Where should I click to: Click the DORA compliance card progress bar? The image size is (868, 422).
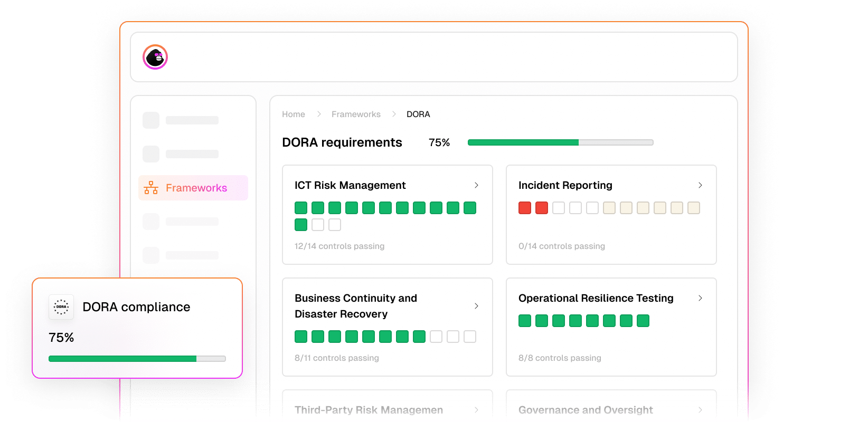click(x=137, y=359)
